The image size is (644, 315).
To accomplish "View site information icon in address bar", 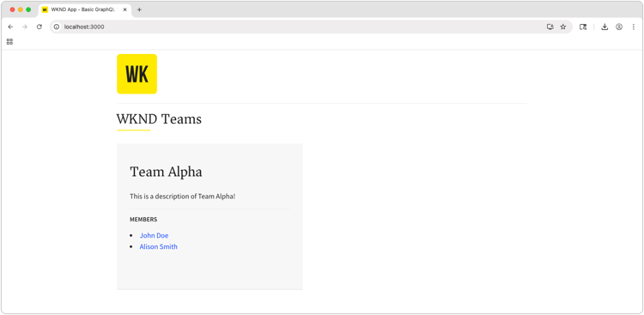I will click(57, 27).
